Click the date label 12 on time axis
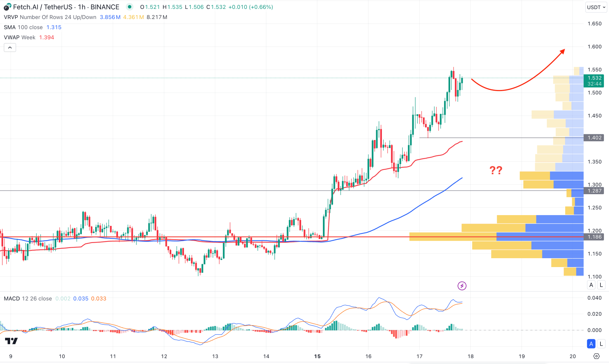This screenshot has width=609, height=364. (164, 356)
